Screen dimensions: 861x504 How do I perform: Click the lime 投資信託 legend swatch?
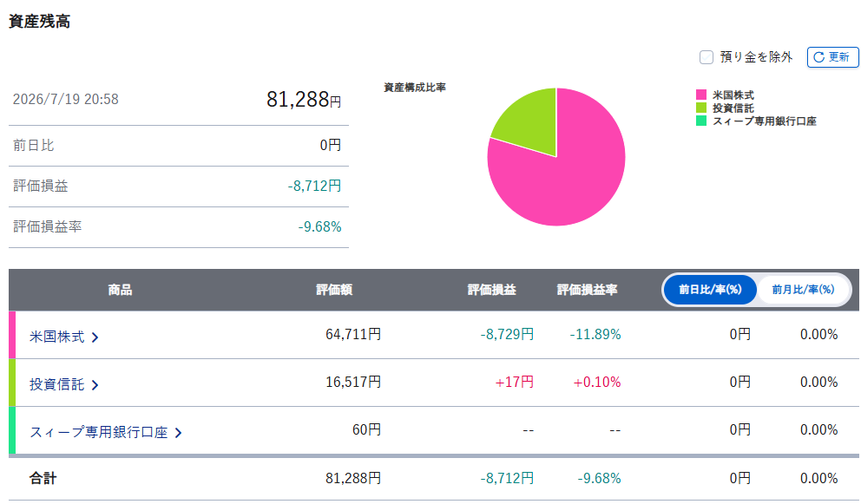701,108
